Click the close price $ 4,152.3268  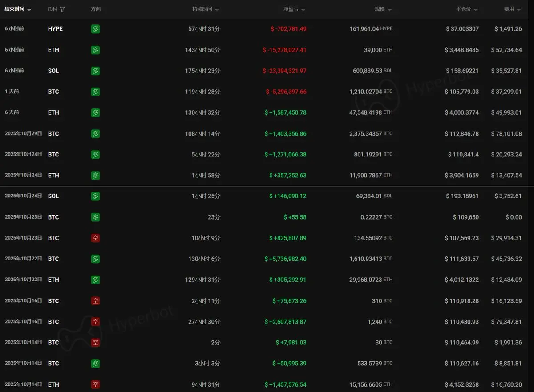pyautogui.click(x=462, y=384)
